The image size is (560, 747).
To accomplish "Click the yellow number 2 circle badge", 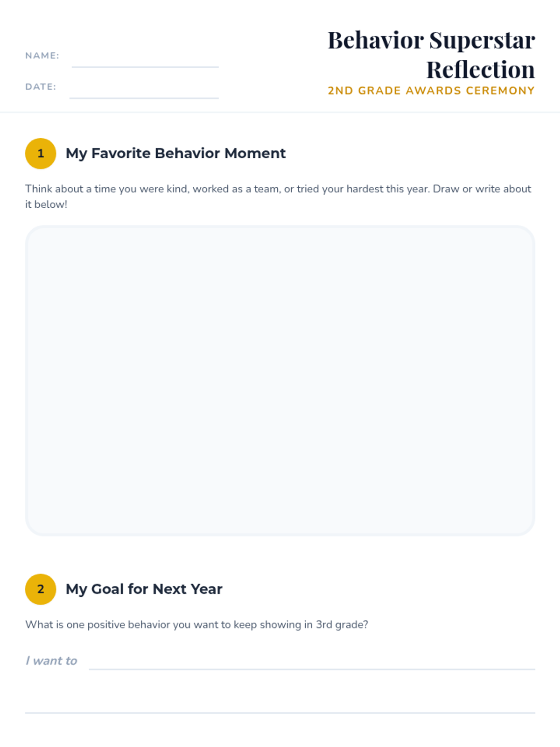I will coord(41,589).
